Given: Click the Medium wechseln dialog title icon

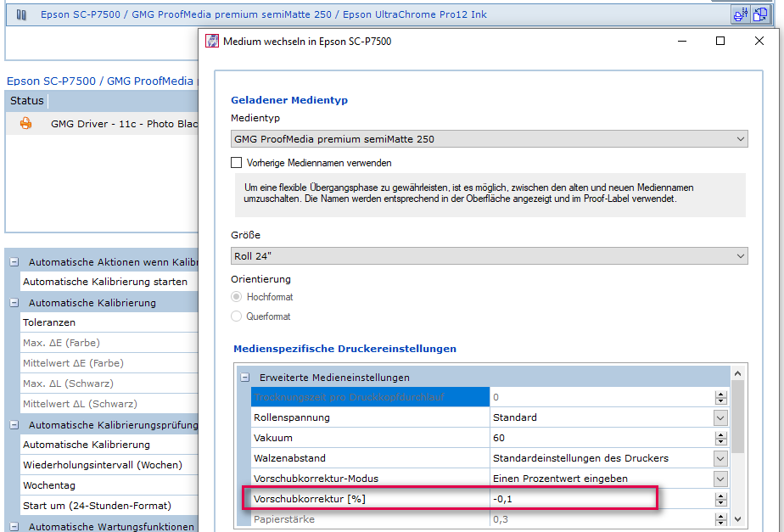Looking at the screenshot, I should [x=212, y=41].
